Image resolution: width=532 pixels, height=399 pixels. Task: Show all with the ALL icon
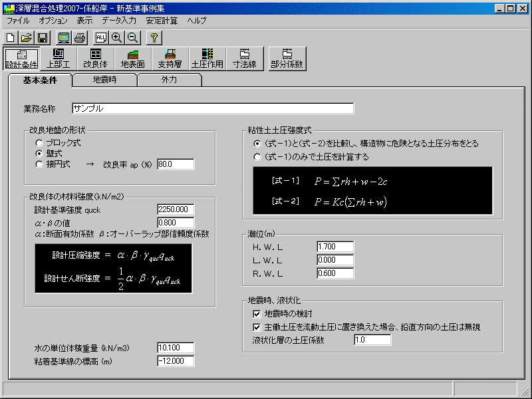pyautogui.click(x=101, y=38)
